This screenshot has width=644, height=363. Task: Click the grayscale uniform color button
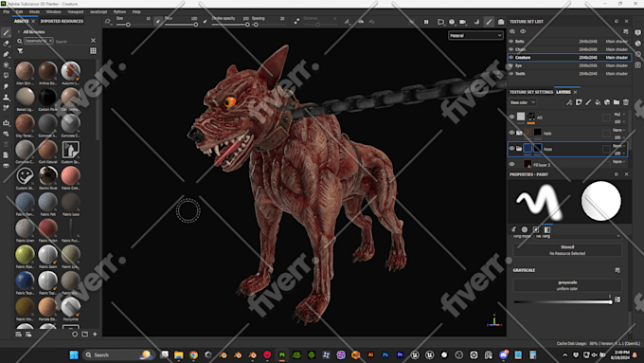click(567, 285)
